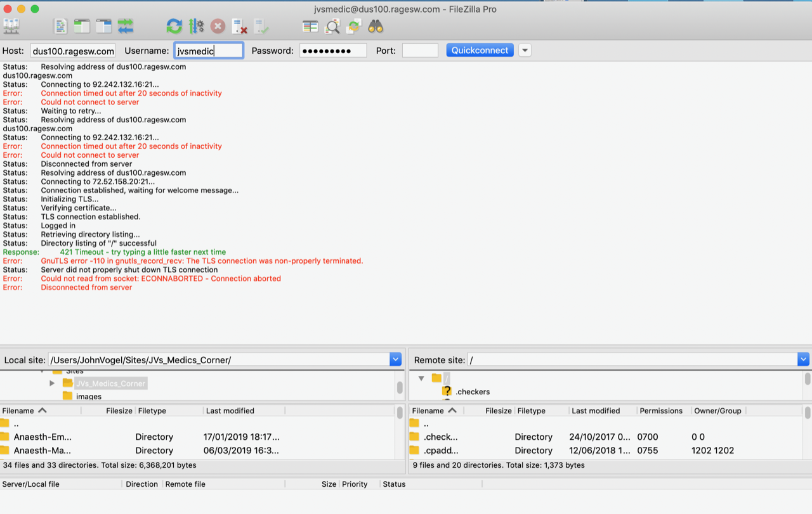This screenshot has width=812, height=514.
Task: Refresh file and folder lists
Action: click(x=174, y=26)
